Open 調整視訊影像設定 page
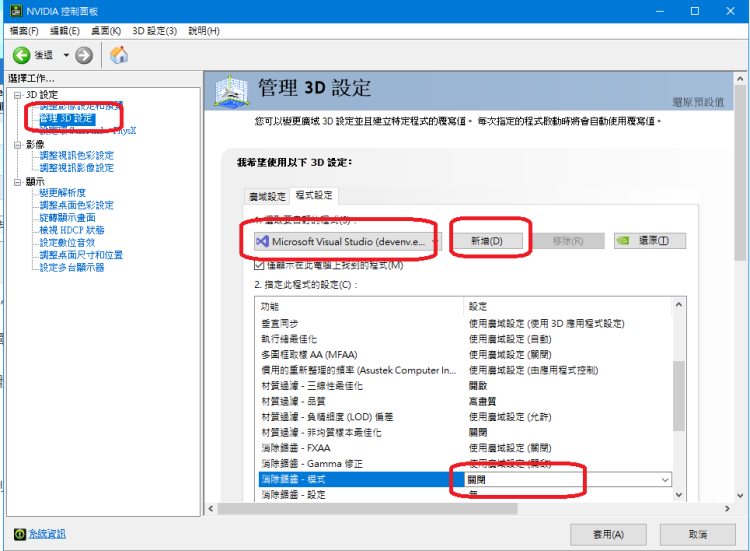750x551 pixels. click(77, 168)
